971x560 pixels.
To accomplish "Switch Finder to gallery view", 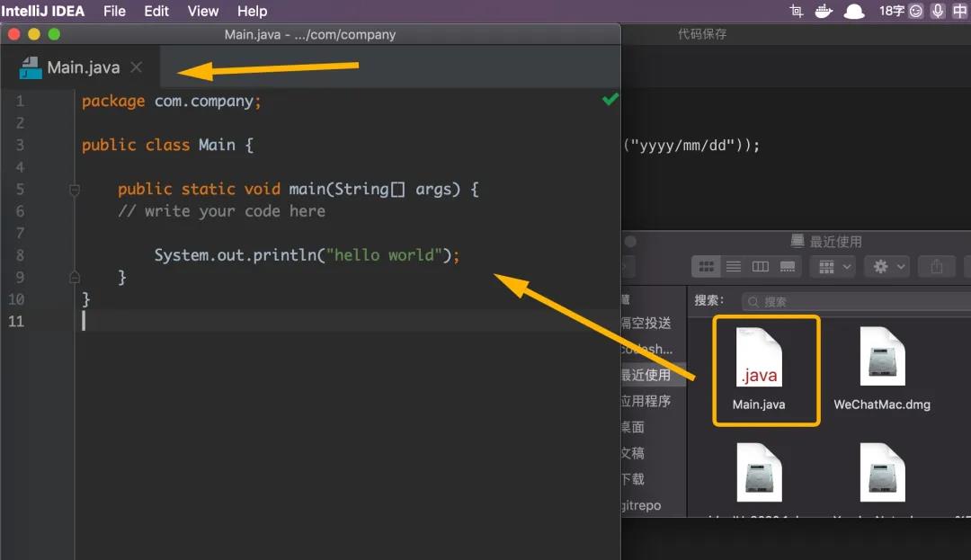I will (788, 267).
